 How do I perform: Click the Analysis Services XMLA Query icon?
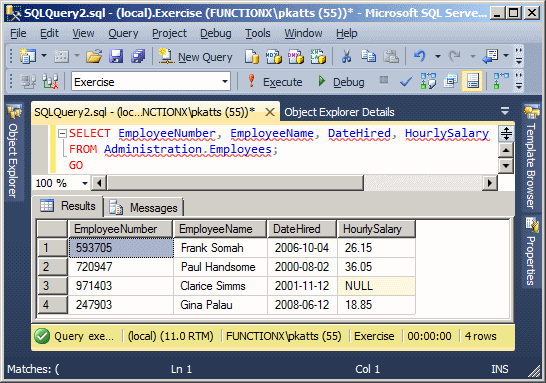tap(318, 56)
